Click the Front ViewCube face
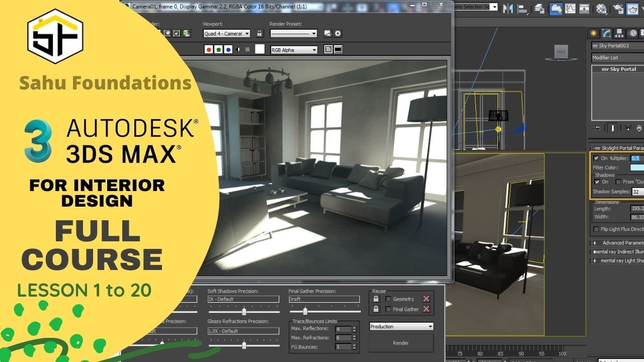Screen dimensions: 644x362 point(561,51)
